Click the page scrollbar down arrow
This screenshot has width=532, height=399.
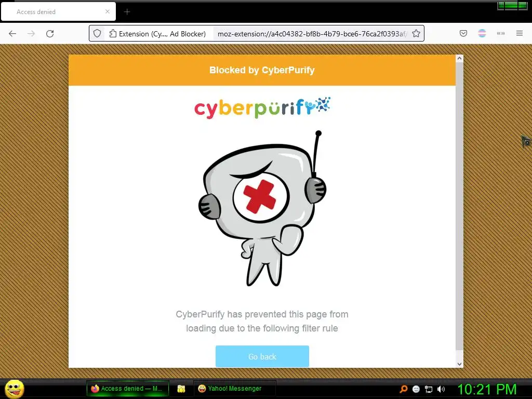click(459, 364)
